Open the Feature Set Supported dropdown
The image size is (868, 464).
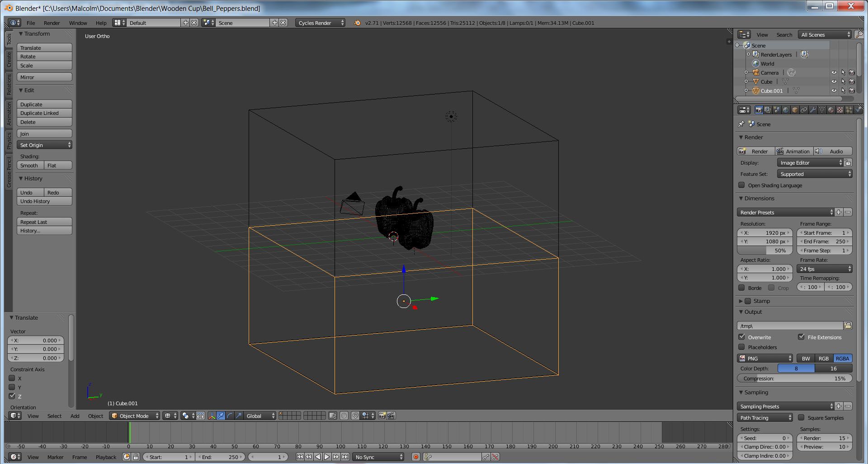pyautogui.click(x=815, y=174)
